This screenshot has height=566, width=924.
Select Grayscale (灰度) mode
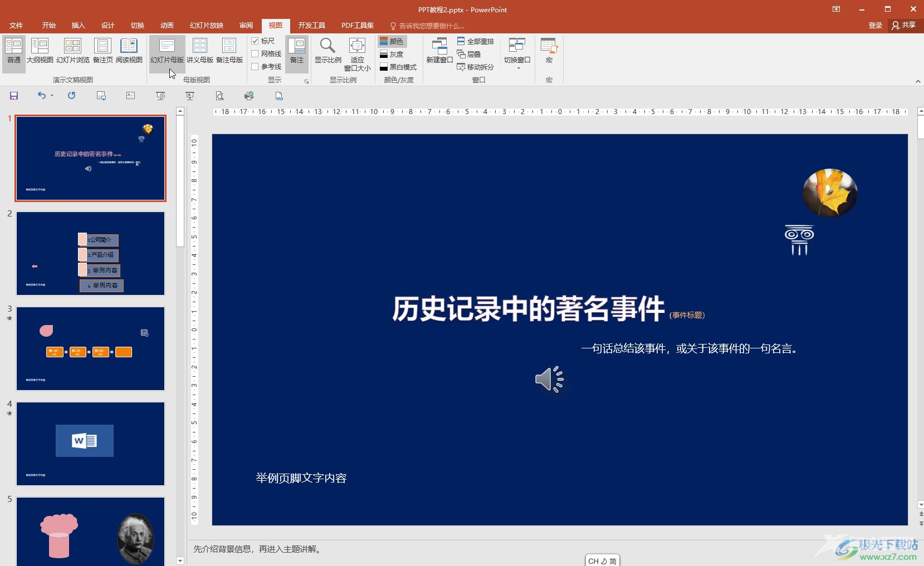(392, 54)
